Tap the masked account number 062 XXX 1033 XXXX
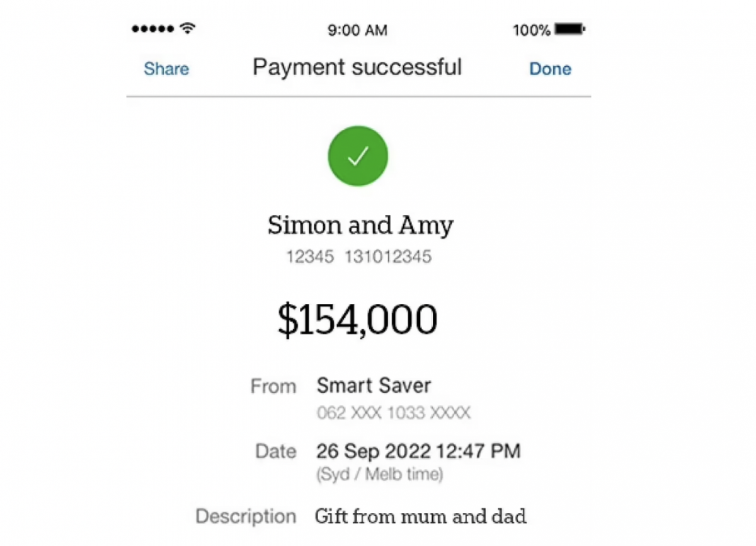Image resolution: width=756 pixels, height=546 pixels. pyautogui.click(x=393, y=414)
